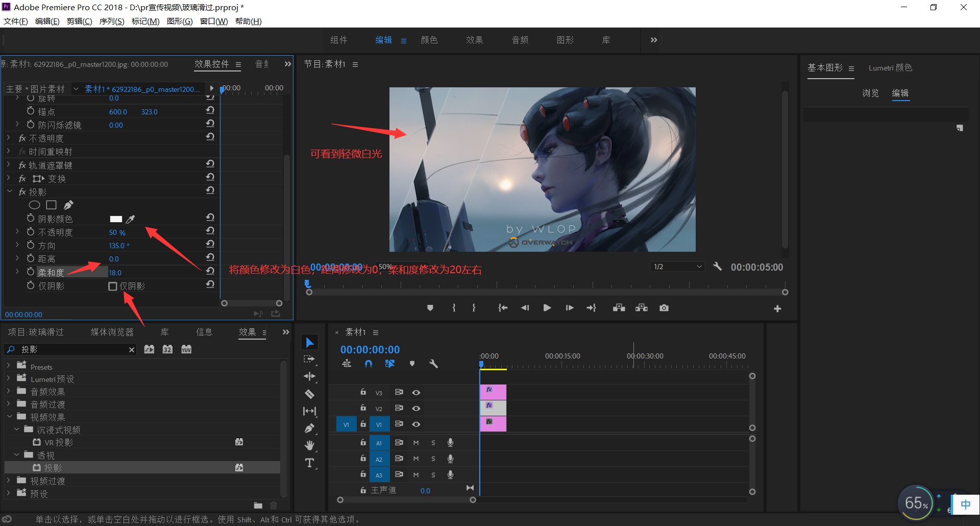Click the export frame camera icon

(664, 308)
